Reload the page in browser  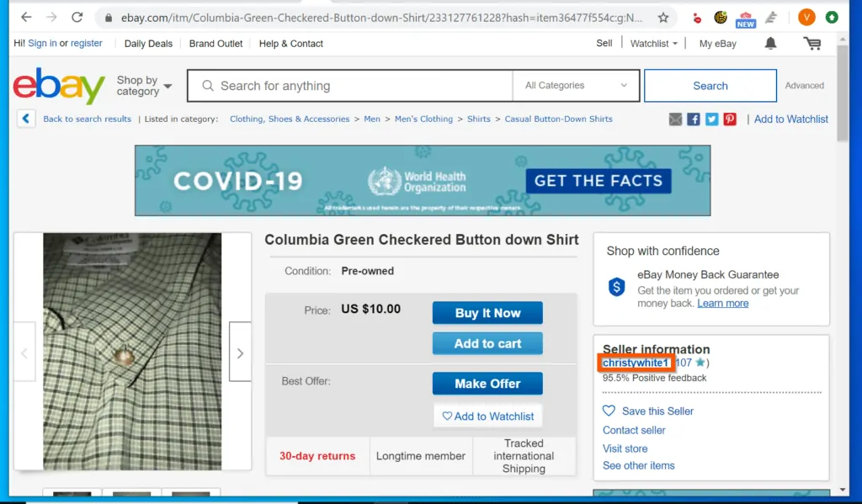(77, 18)
